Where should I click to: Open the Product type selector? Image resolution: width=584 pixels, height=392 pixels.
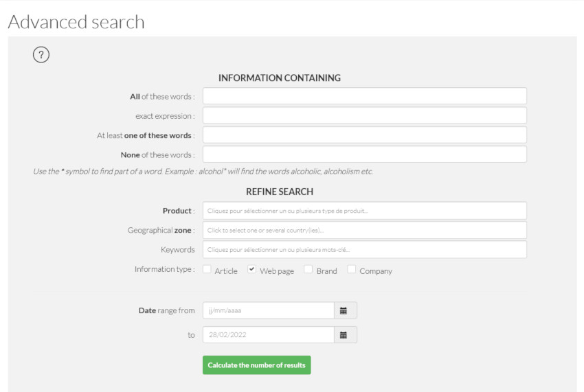click(x=365, y=211)
